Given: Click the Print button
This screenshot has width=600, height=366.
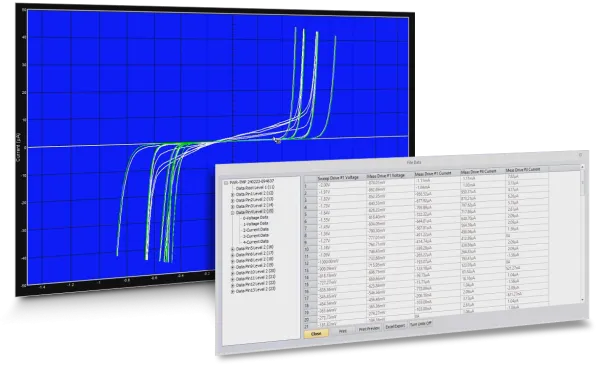Looking at the screenshot, I should (342, 331).
